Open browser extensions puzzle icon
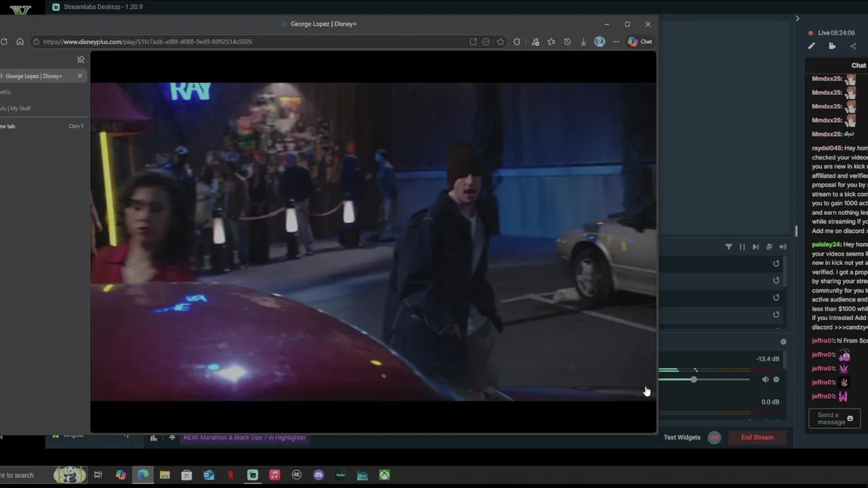Image resolution: width=868 pixels, height=488 pixels. click(517, 41)
